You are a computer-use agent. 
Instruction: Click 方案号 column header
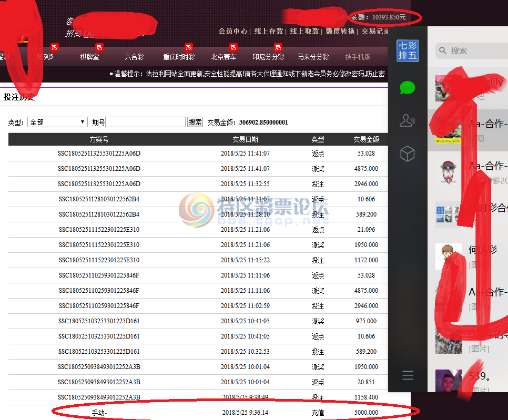pos(99,139)
